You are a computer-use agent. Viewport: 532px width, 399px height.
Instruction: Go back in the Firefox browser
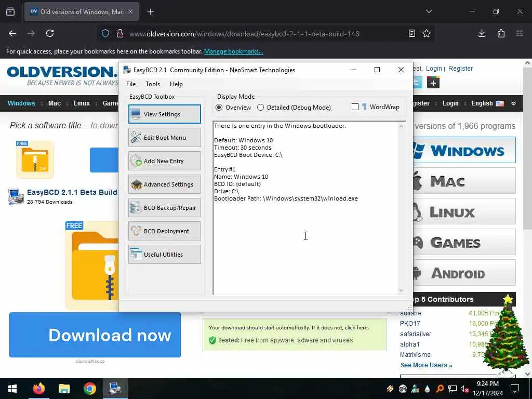12,33
